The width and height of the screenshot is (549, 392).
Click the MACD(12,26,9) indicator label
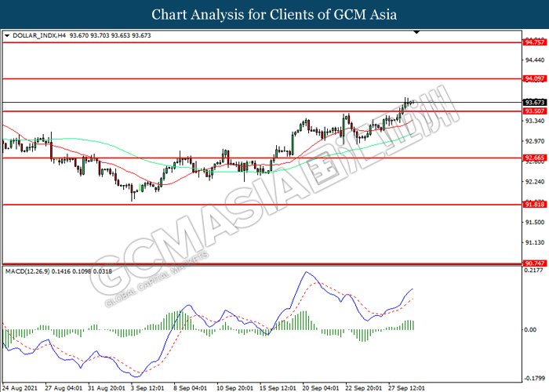click(x=27, y=271)
